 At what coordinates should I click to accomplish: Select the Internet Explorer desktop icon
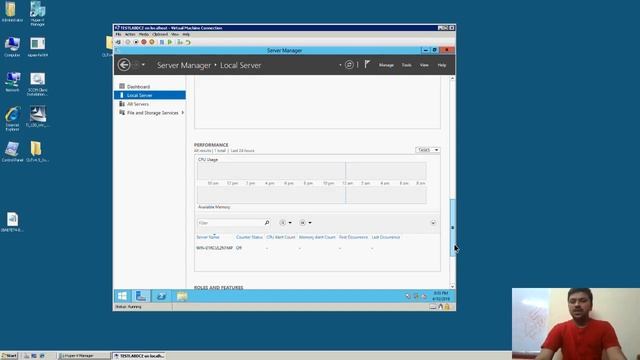(x=12, y=119)
